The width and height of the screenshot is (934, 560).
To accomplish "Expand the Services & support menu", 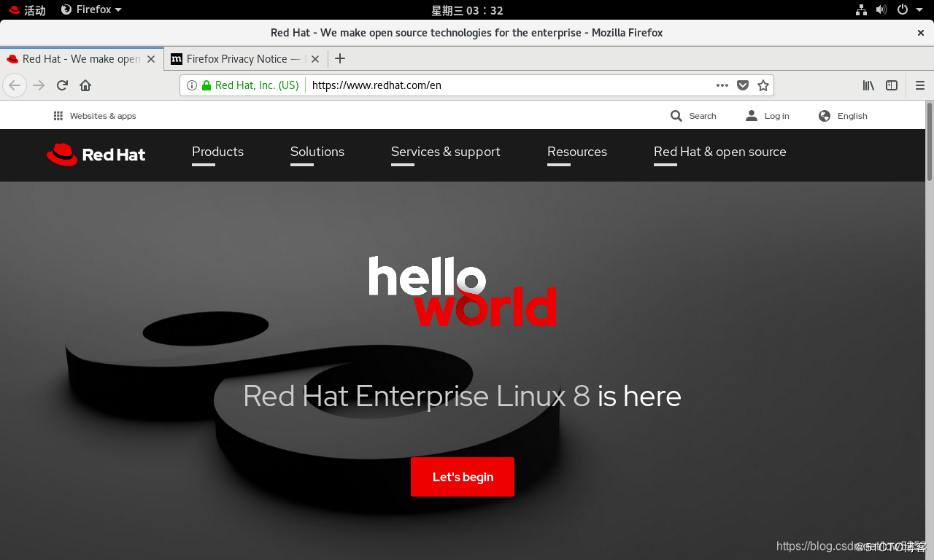I will click(446, 152).
